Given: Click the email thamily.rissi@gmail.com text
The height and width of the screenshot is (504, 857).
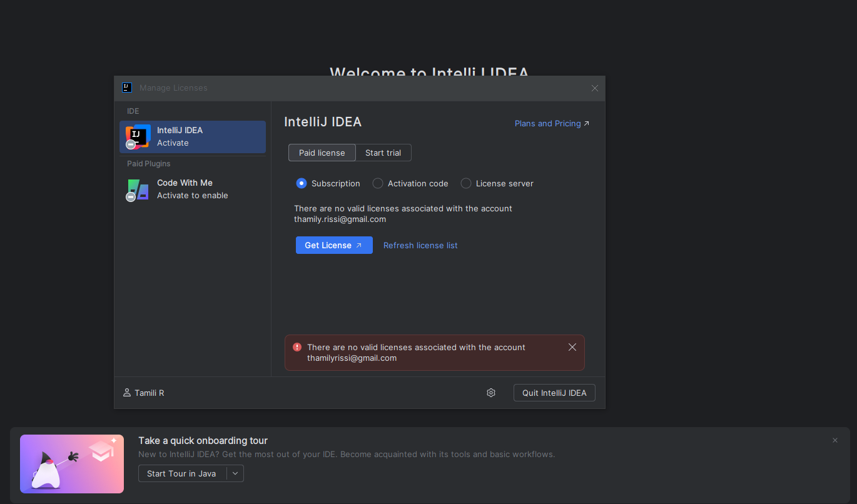Looking at the screenshot, I should (x=340, y=219).
